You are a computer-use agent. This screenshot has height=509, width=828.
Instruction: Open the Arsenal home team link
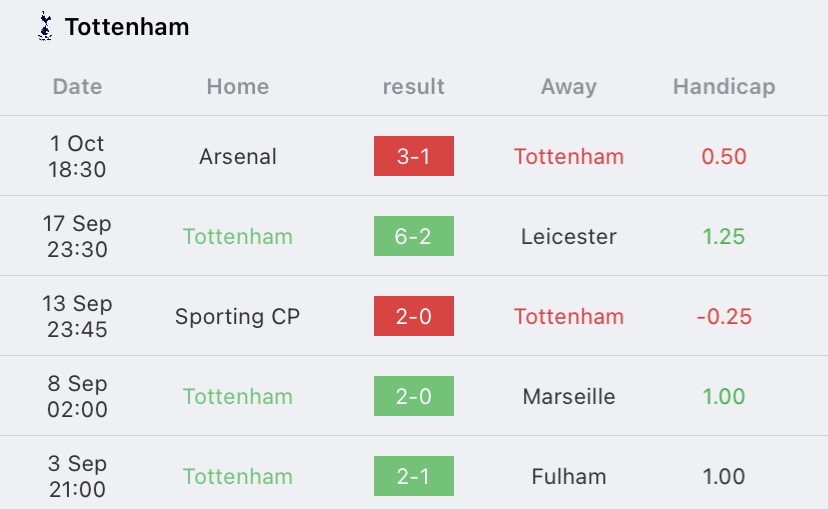click(238, 156)
